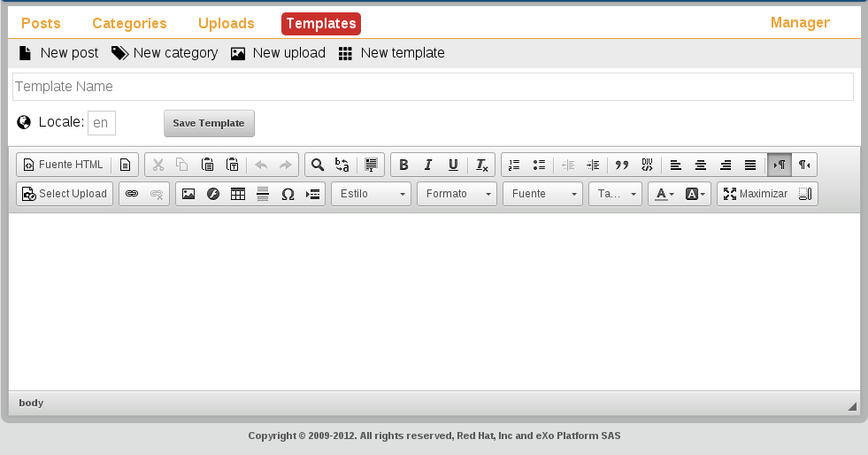Click the Insert Image icon
The image size is (868, 455).
coord(188,194)
